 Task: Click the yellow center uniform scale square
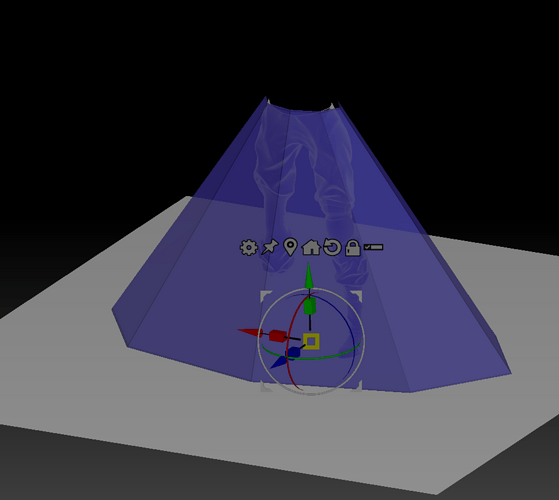(x=311, y=341)
